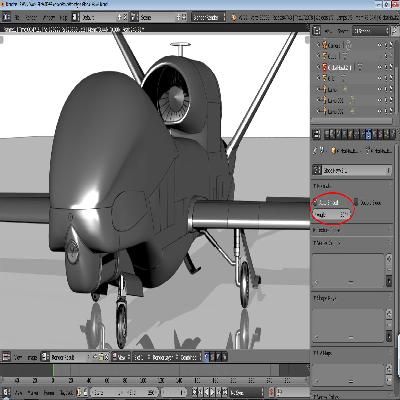
Task: Play the animation forward in timeline
Action: pyautogui.click(x=213, y=392)
